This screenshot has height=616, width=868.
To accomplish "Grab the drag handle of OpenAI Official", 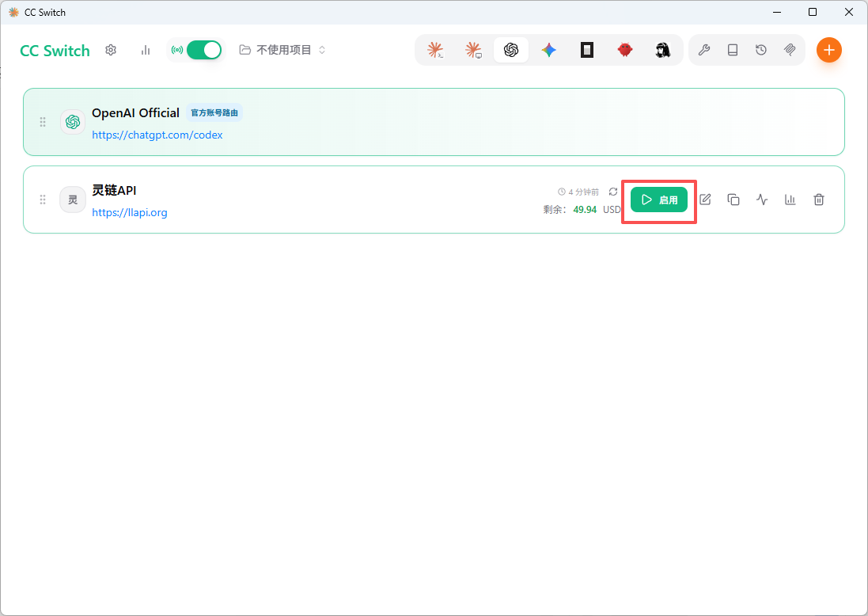I will pyautogui.click(x=43, y=122).
